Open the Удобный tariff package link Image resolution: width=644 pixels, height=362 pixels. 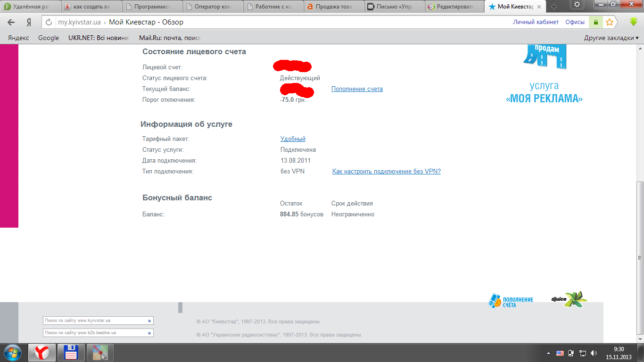point(293,139)
